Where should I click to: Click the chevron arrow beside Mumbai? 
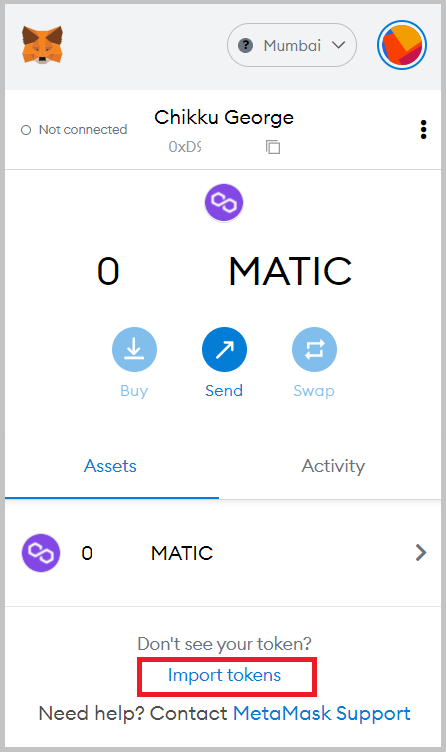coord(339,45)
